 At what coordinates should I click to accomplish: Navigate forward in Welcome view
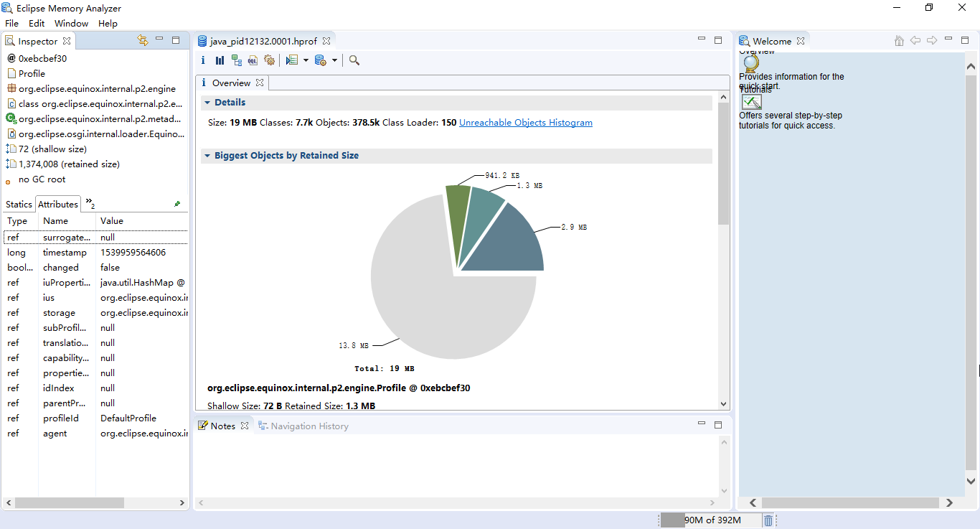point(932,41)
